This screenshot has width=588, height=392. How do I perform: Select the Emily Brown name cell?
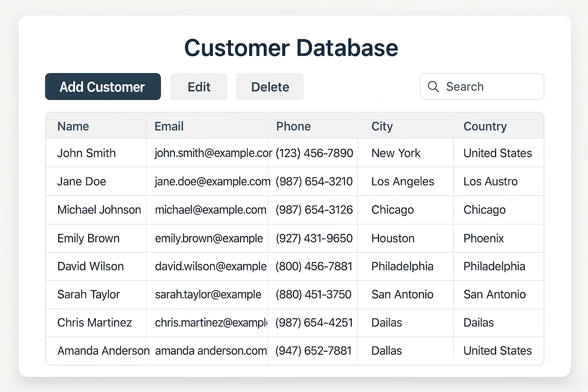pyautogui.click(x=96, y=238)
